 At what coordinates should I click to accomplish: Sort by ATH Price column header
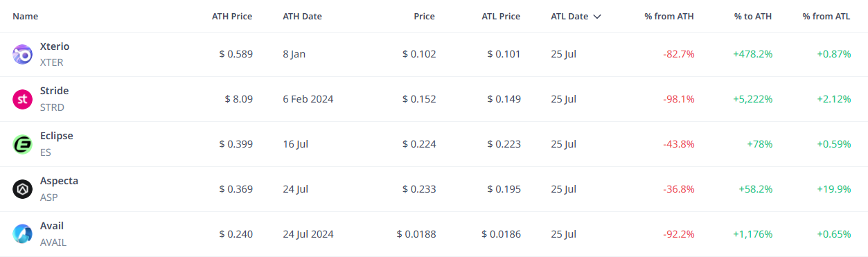click(x=232, y=17)
